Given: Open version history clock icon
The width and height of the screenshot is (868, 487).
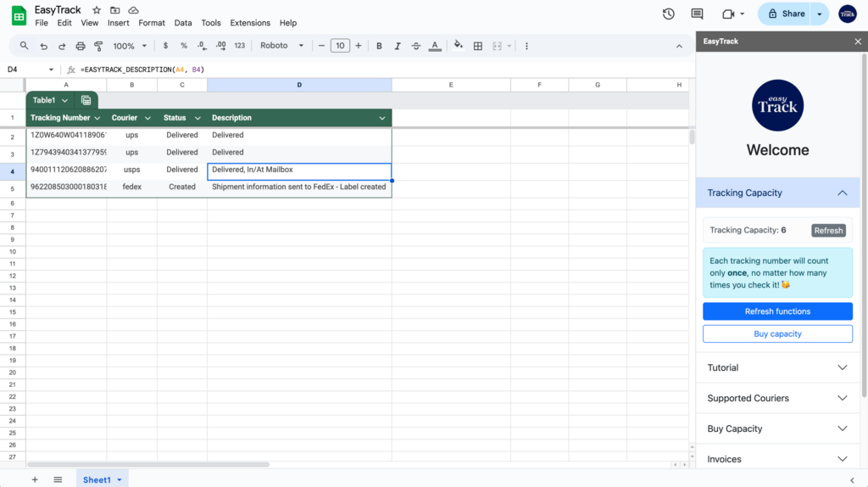Looking at the screenshot, I should (x=668, y=14).
